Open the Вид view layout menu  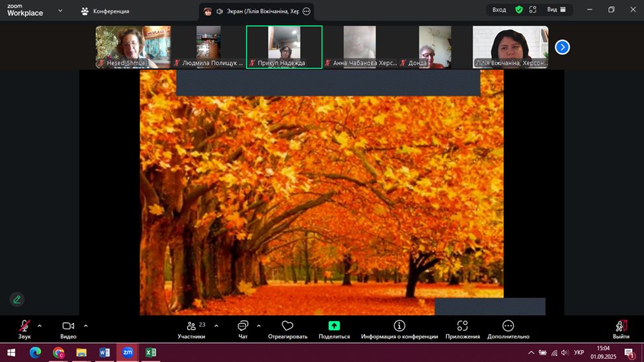pyautogui.click(x=557, y=10)
